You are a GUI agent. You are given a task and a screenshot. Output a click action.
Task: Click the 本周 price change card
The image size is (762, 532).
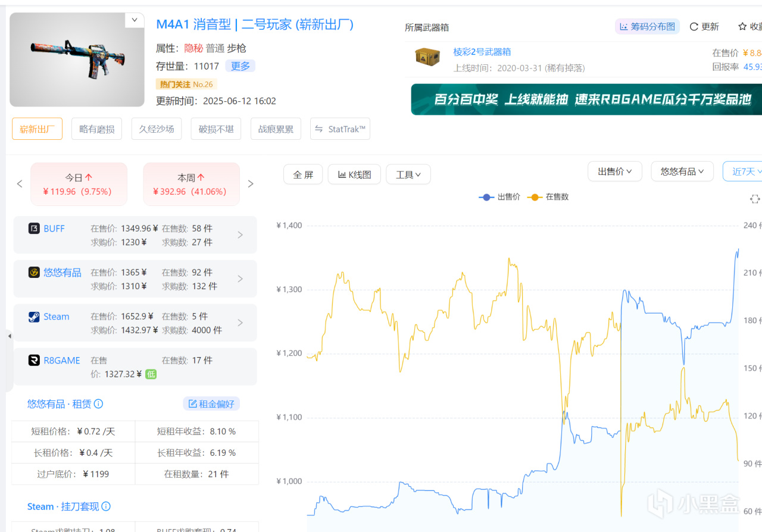(x=192, y=184)
